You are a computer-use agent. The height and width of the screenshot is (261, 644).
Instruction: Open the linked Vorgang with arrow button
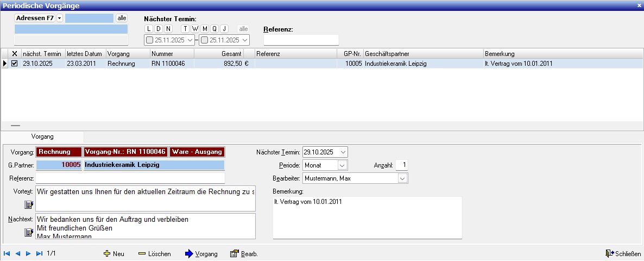coord(201,254)
